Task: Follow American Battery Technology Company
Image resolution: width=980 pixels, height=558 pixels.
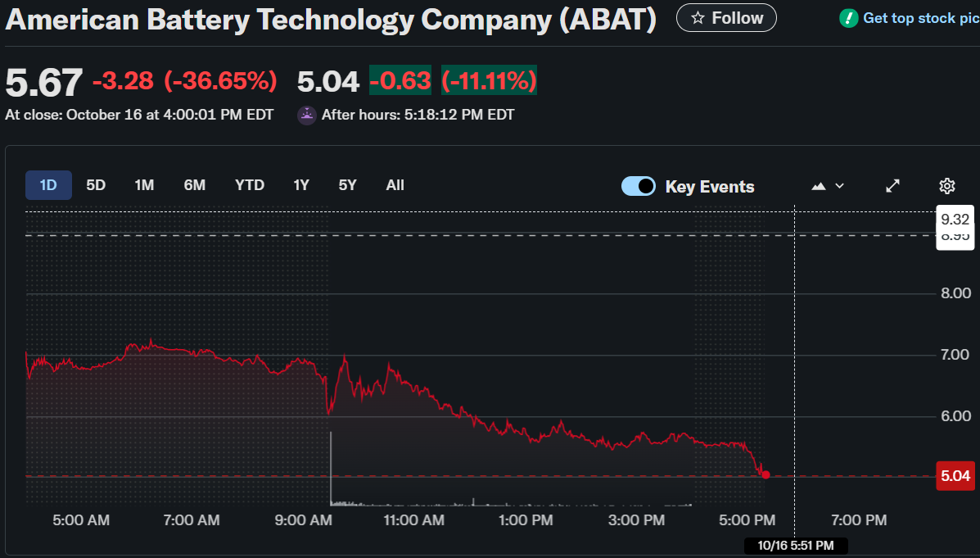Action: coord(726,18)
